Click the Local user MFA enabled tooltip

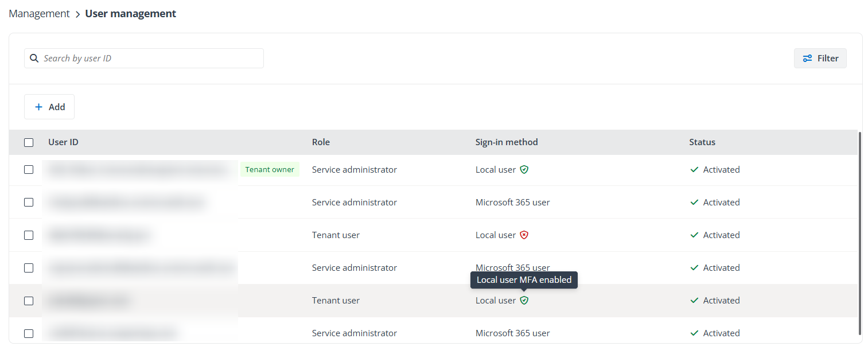(524, 280)
